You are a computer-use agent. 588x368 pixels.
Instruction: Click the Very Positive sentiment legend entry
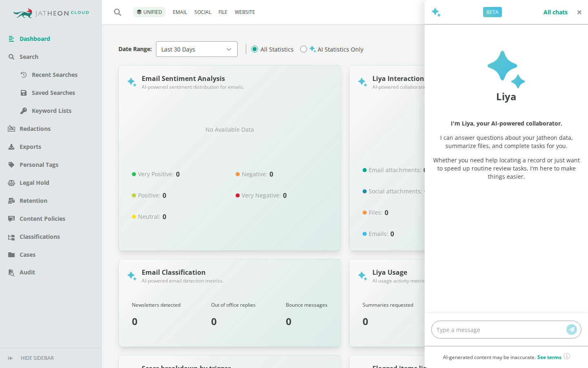click(x=156, y=174)
